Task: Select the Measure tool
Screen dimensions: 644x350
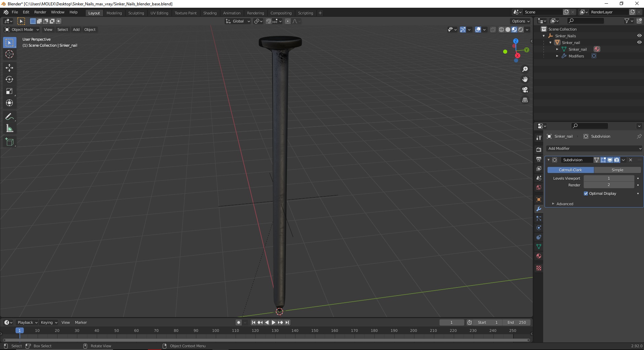Action: 9,129
